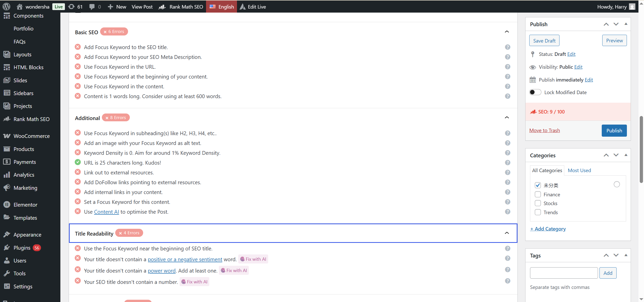Open Plugins menu with 56 badge
Screen dimensions: 644x302
[x=22, y=248]
